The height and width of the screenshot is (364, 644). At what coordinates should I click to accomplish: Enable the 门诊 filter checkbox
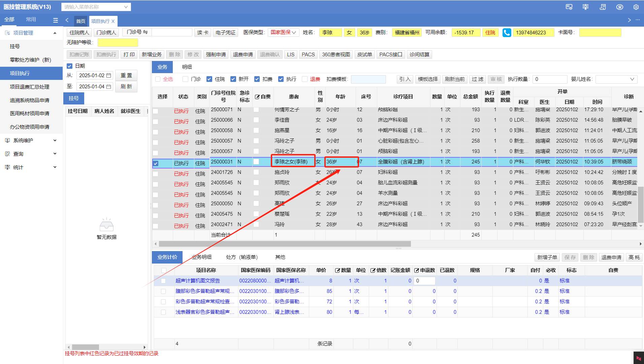pos(185,79)
